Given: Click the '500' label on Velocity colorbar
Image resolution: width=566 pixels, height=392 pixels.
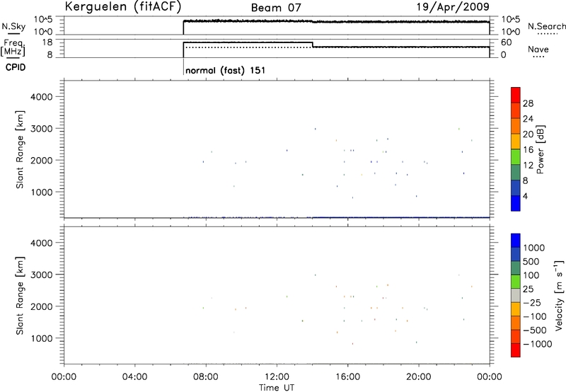Looking at the screenshot, I should coord(531,262).
